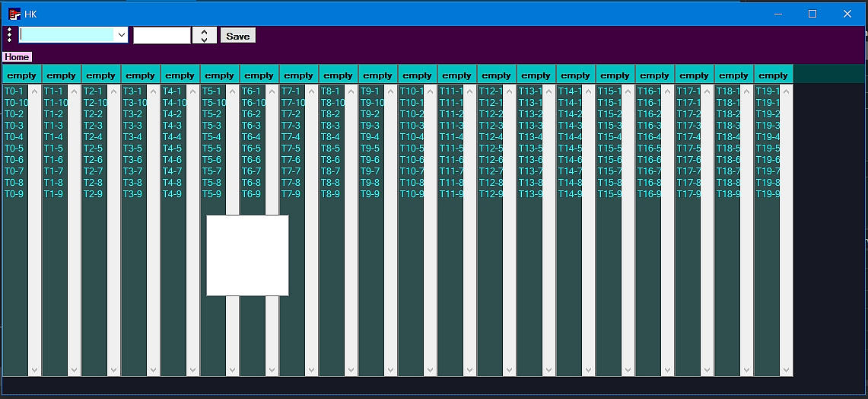This screenshot has height=399, width=868.
Task: Click the T9 list scrollbar down arrow
Action: tap(391, 369)
